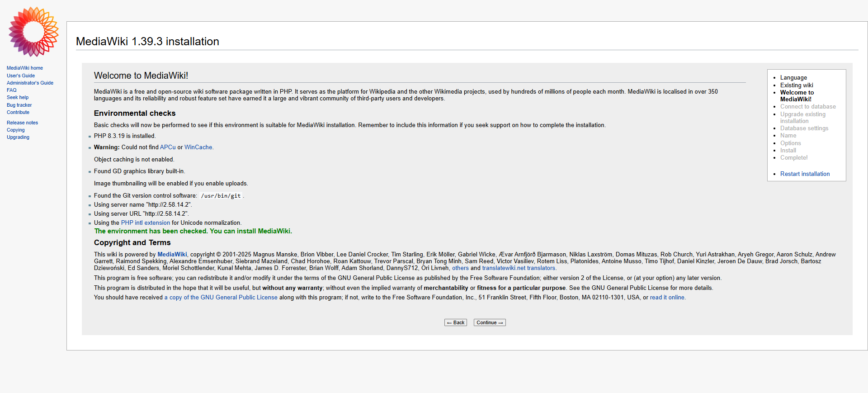Image resolution: width=868 pixels, height=393 pixels.
Task: Follow the APCu link in the warning
Action: [168, 147]
